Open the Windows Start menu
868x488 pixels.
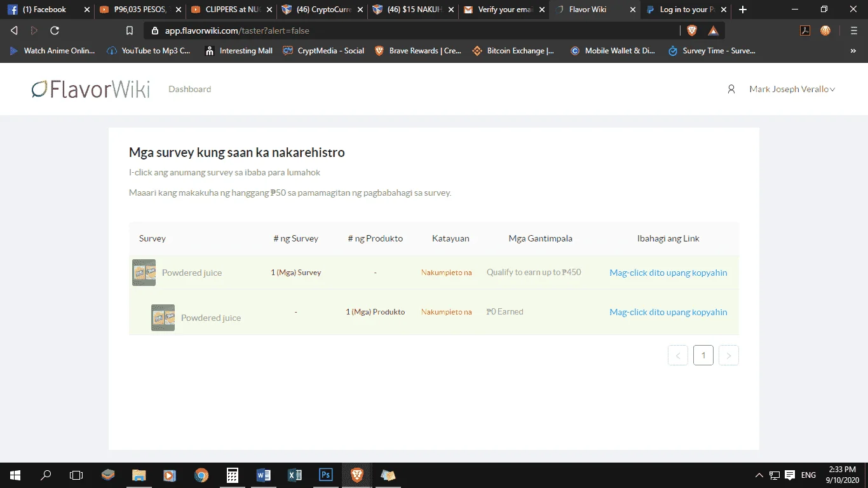pos(15,475)
